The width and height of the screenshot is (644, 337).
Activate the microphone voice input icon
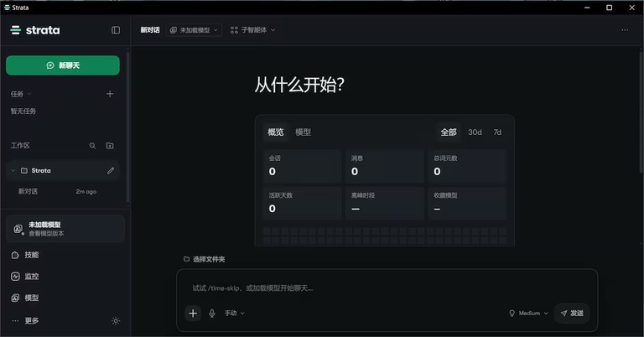[212, 314]
